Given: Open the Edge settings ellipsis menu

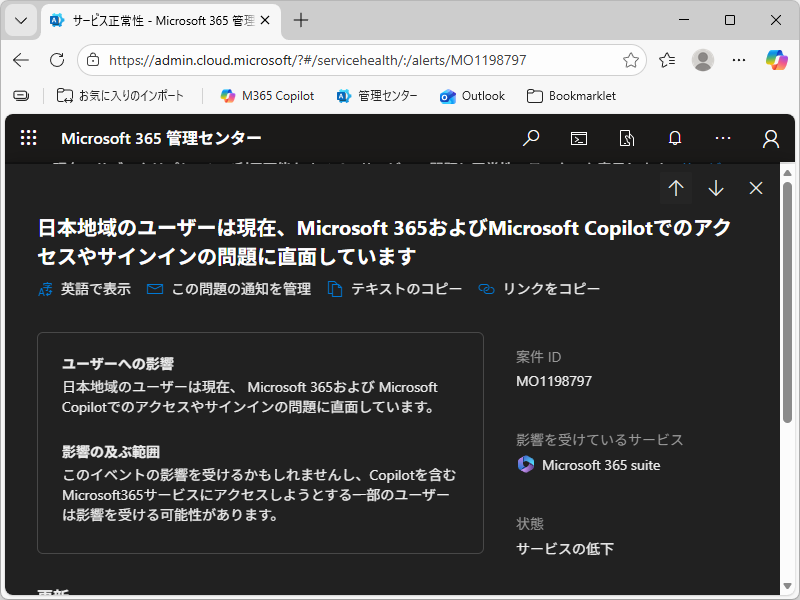Looking at the screenshot, I should tap(739, 60).
